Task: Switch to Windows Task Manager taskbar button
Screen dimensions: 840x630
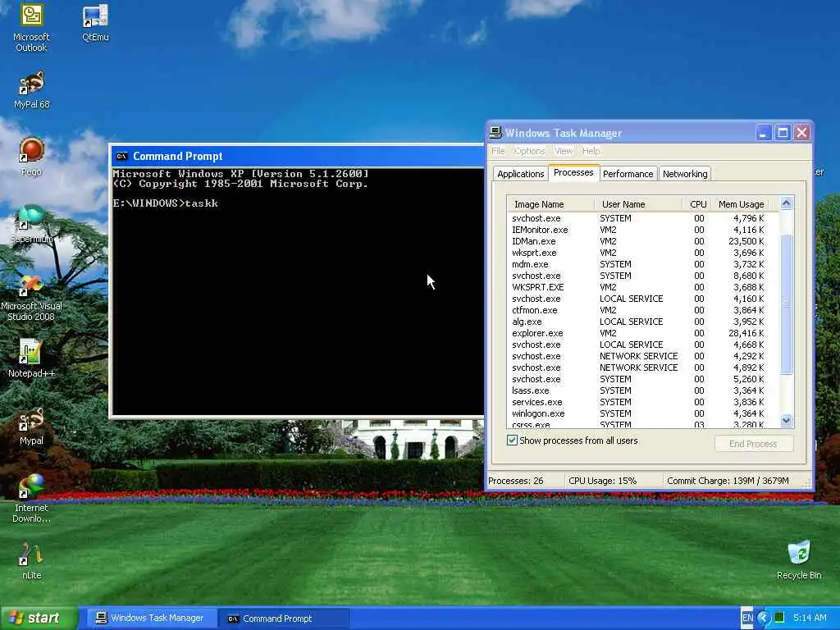Action: pos(152,618)
